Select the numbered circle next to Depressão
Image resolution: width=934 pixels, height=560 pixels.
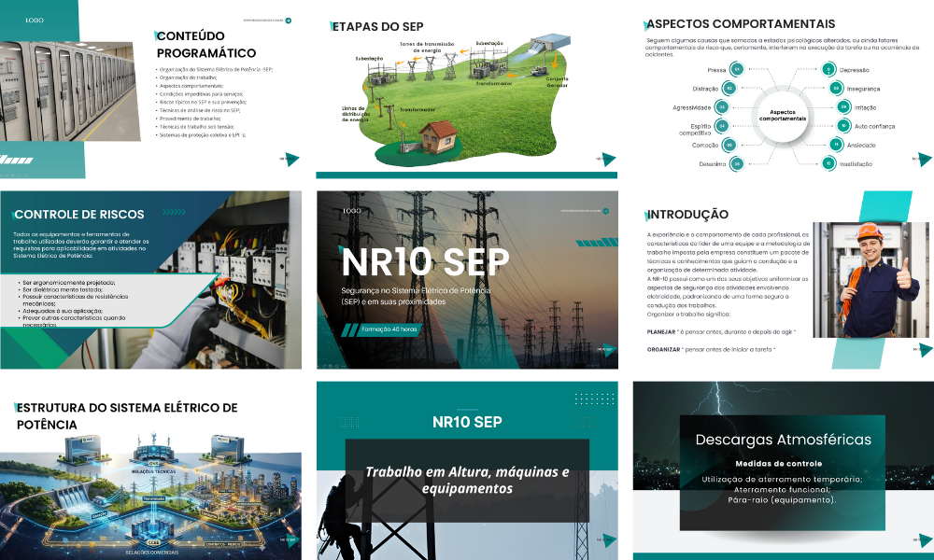point(828,69)
